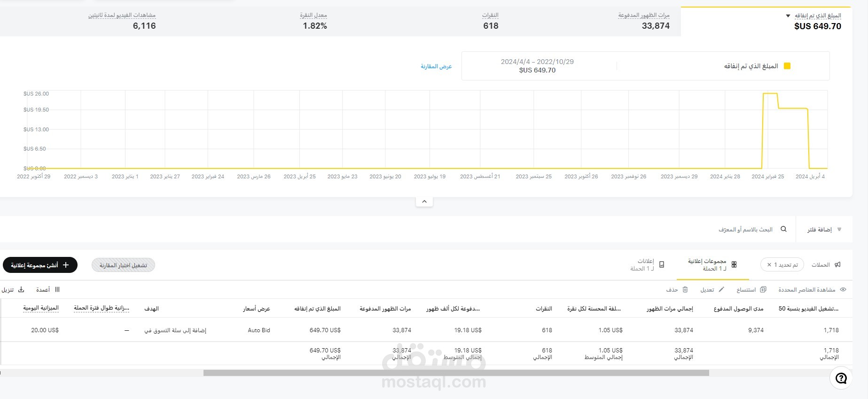Select the clicks metric tile 618
868x399 pixels.
(490, 21)
